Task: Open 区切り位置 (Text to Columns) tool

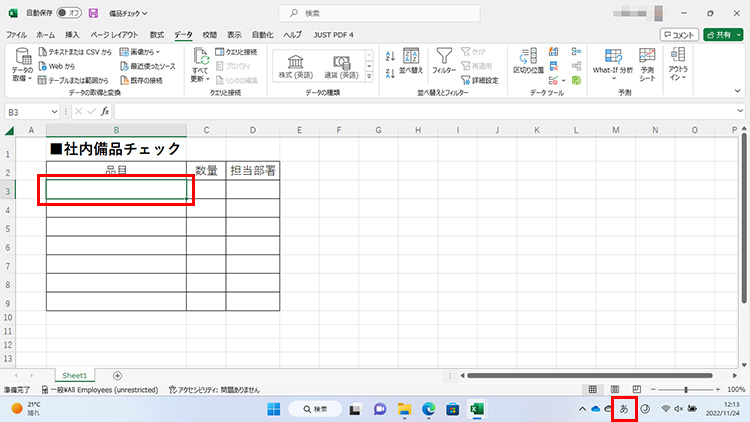Action: point(527,64)
